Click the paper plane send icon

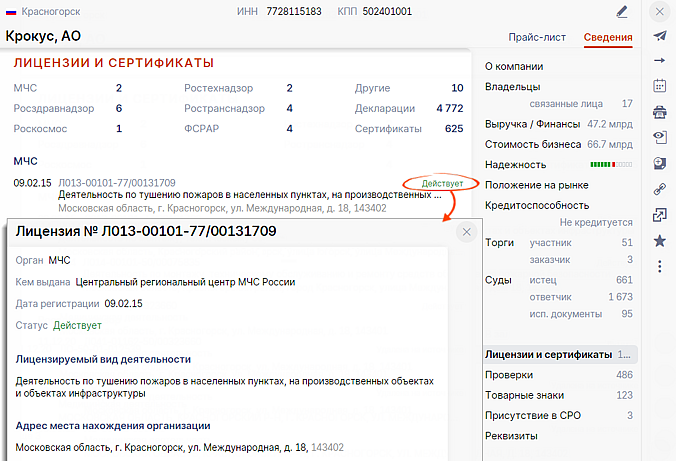tap(659, 36)
